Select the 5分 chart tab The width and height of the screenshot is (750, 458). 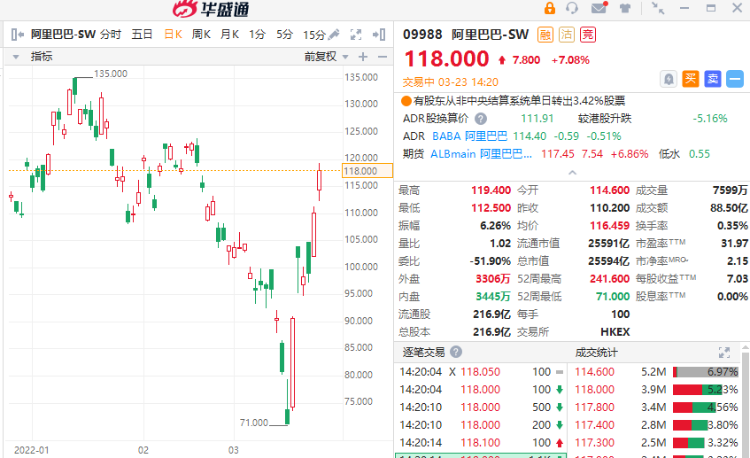(285, 34)
